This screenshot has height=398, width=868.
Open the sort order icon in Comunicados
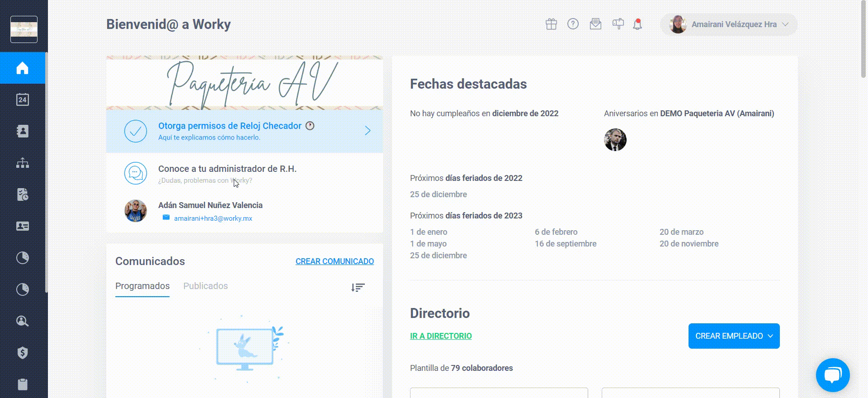(x=358, y=287)
